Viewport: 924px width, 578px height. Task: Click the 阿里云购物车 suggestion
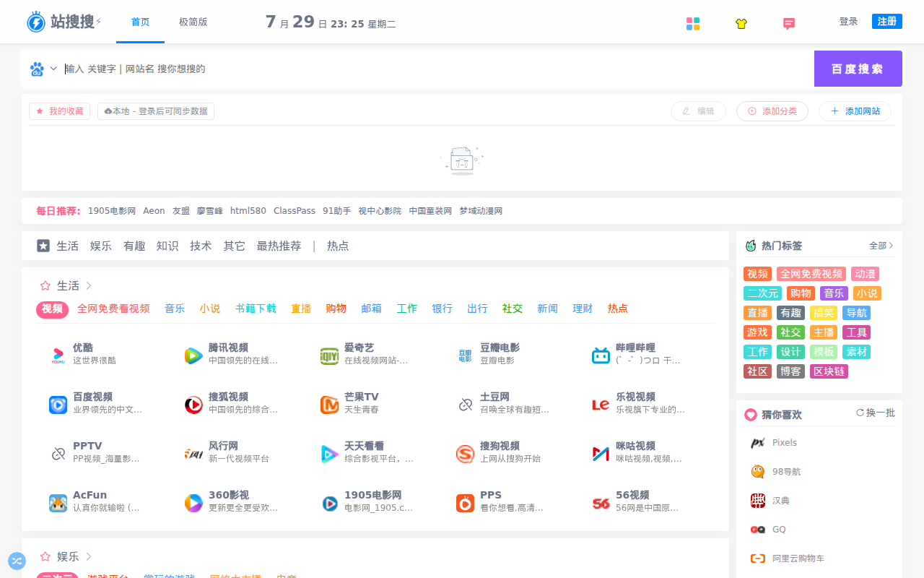[798, 558]
